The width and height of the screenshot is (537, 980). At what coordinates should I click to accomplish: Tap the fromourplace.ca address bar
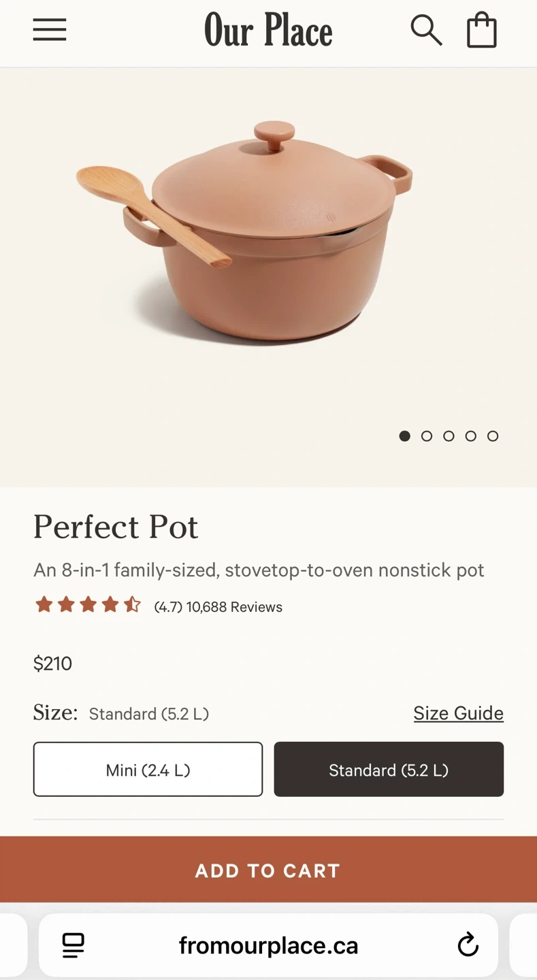268,945
